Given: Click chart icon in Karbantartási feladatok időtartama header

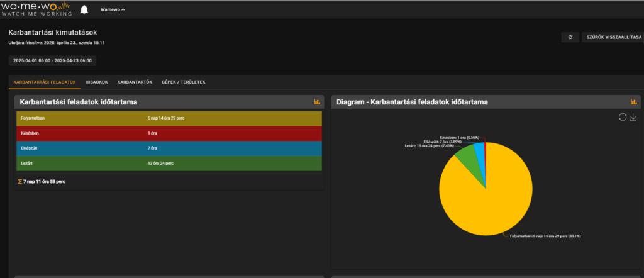Looking at the screenshot, I should click(x=317, y=102).
